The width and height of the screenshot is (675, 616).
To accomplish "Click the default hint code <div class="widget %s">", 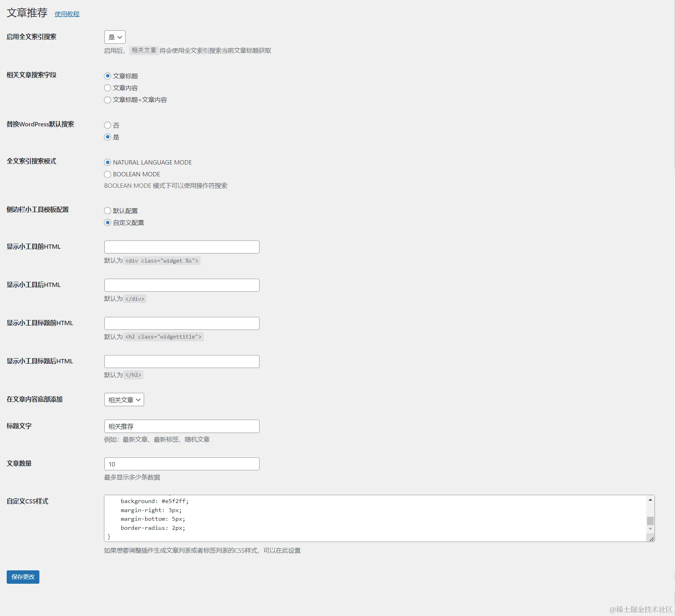I will click(162, 261).
